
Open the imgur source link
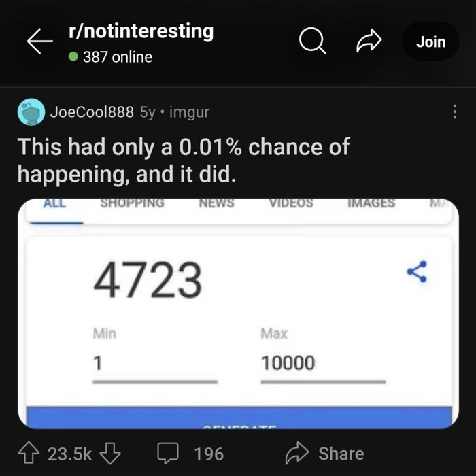189,112
